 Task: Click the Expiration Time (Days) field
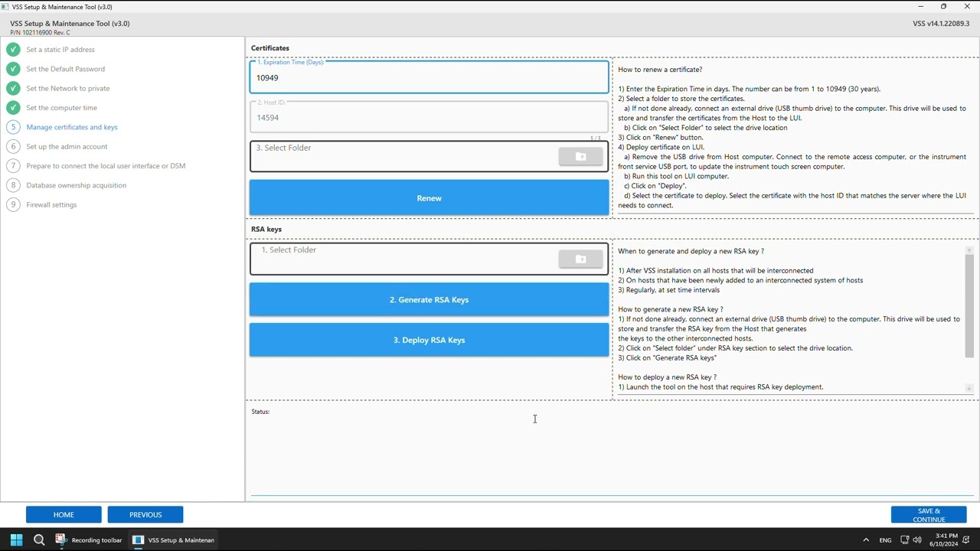429,77
